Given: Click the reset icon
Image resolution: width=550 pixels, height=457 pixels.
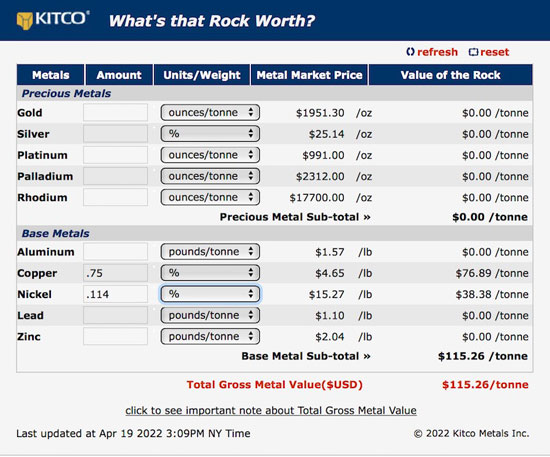Looking at the screenshot, I should pyautogui.click(x=473, y=52).
